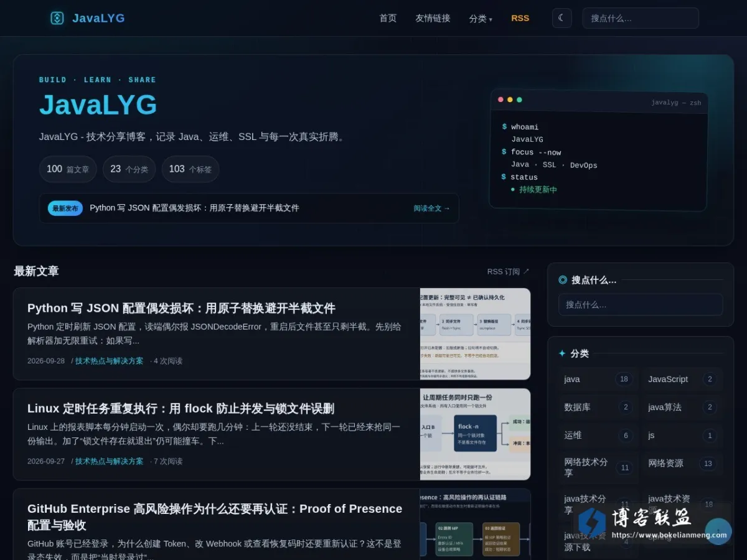Select the java category with 18 posts
The width and height of the screenshot is (747, 560).
click(598, 379)
